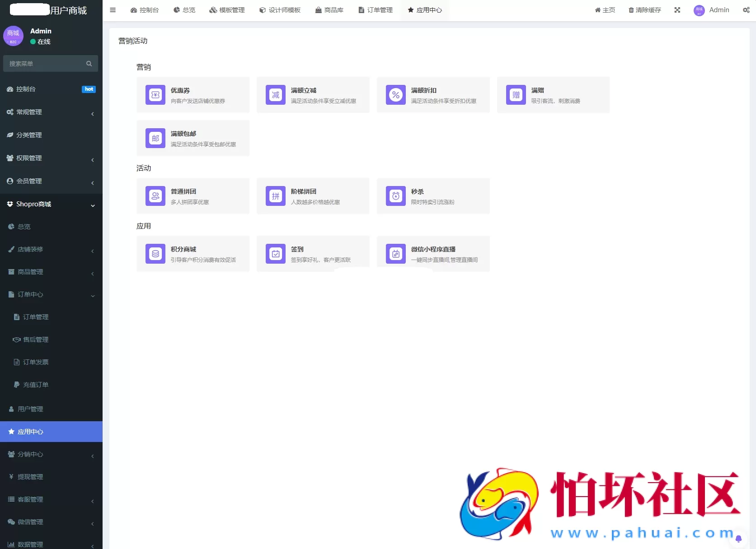The image size is (756, 549).
Task: Select the 秒杀 flash sale icon
Action: 395,196
